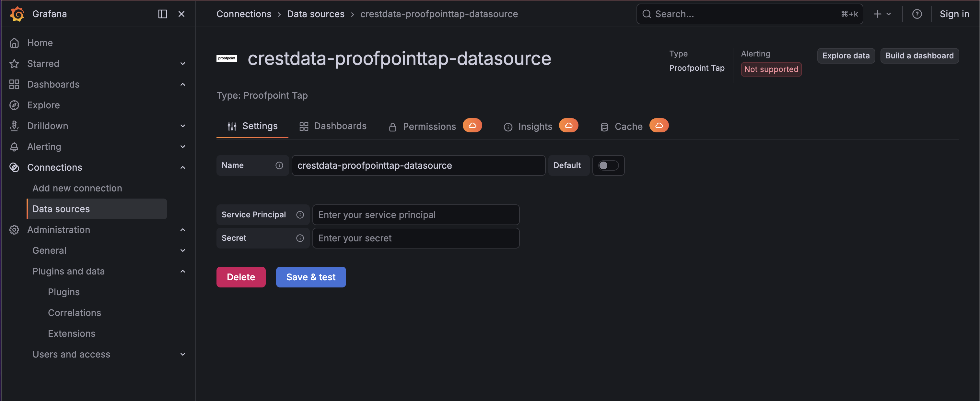Open the Insights tab
The width and height of the screenshot is (980, 401).
tap(540, 126)
